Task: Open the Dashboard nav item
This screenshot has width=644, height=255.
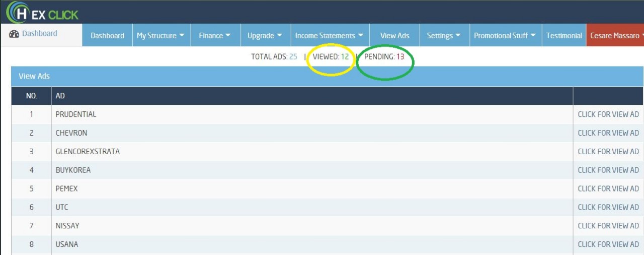Action: point(107,35)
